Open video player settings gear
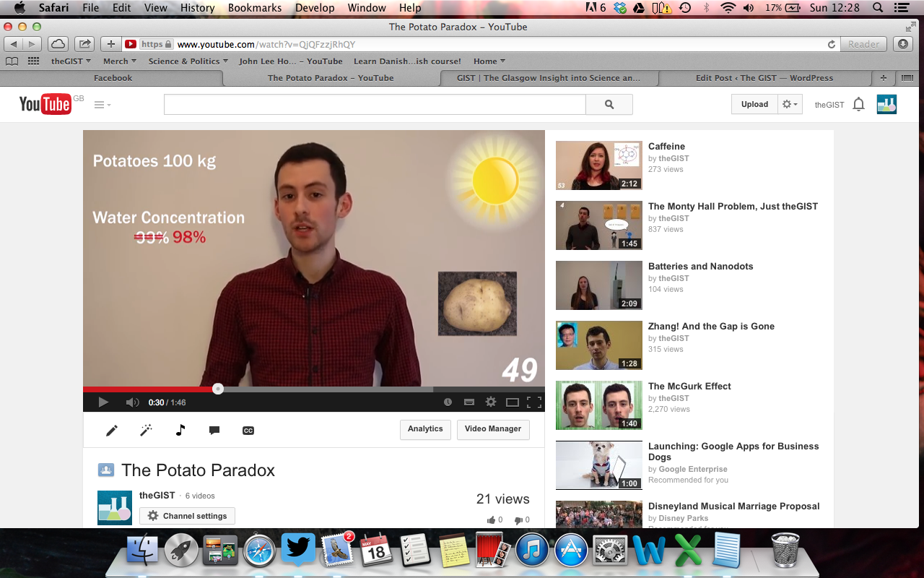 click(491, 402)
